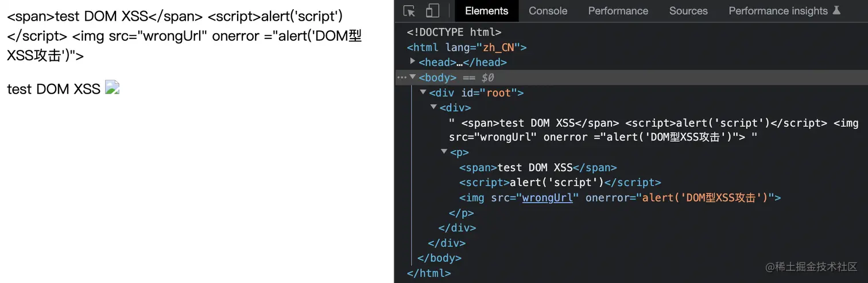Select the body == $0 row

[x=631, y=77]
